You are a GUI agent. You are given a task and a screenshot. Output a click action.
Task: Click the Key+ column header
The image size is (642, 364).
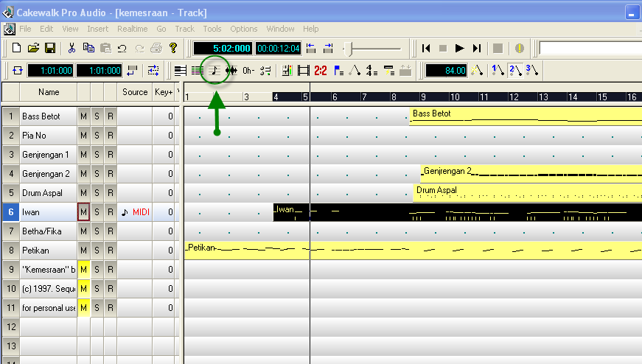click(x=164, y=92)
